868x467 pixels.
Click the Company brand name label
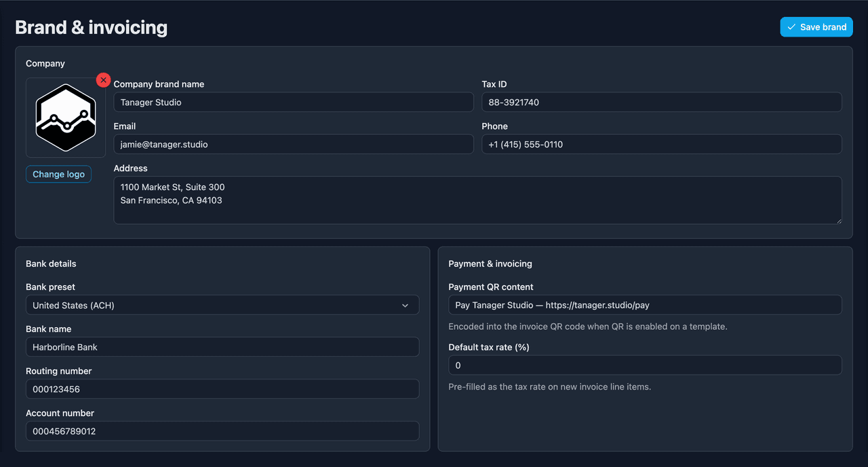coord(159,84)
